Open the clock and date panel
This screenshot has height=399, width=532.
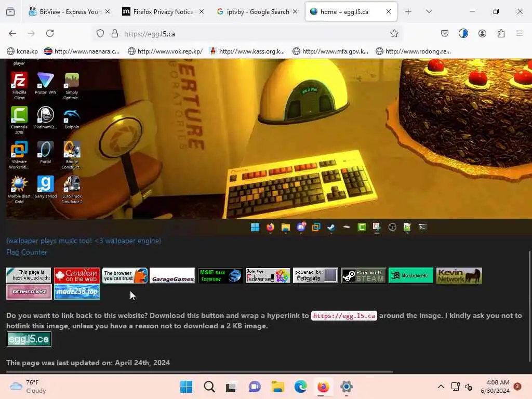(x=495, y=387)
